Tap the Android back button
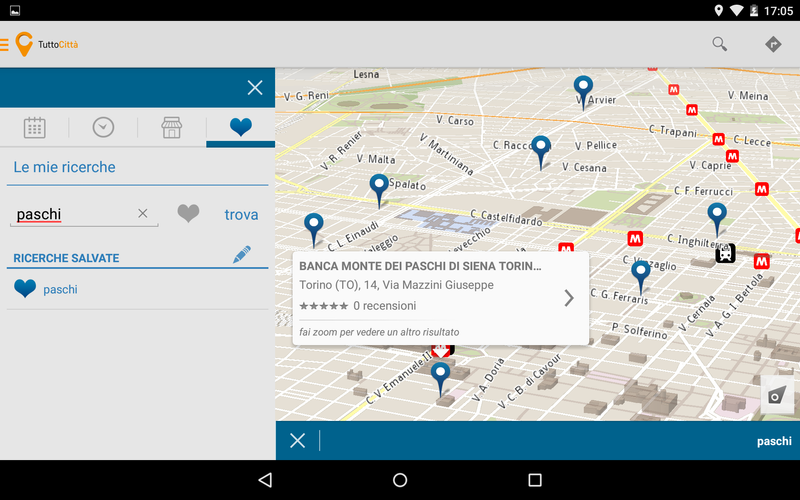Screen dimensions: 800x500 tap(265, 480)
